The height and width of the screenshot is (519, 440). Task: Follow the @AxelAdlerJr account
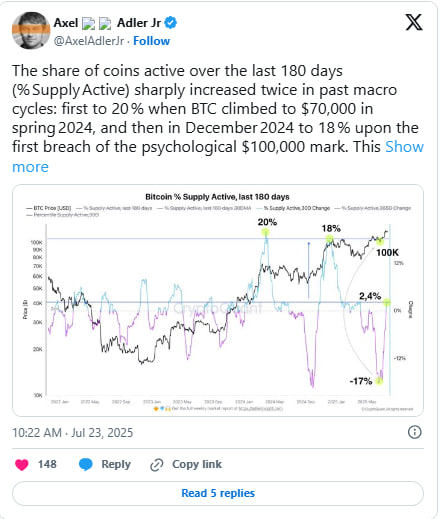point(151,41)
